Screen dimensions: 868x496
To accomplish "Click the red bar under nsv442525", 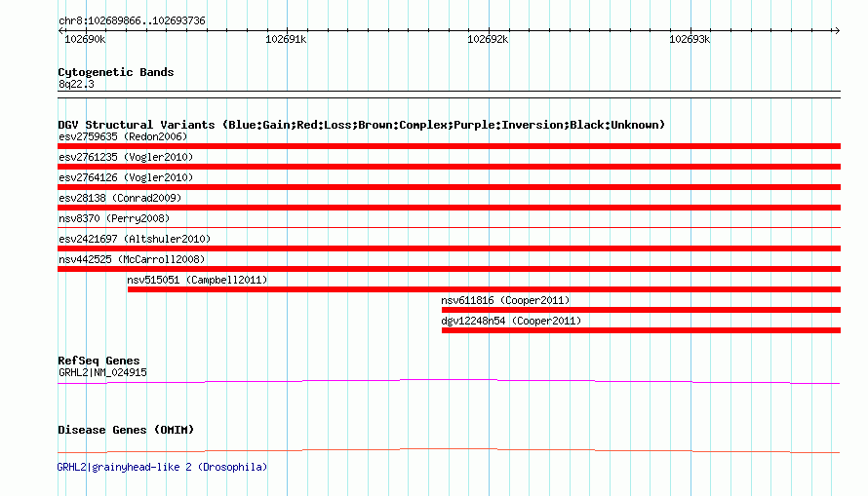I will click(449, 269).
